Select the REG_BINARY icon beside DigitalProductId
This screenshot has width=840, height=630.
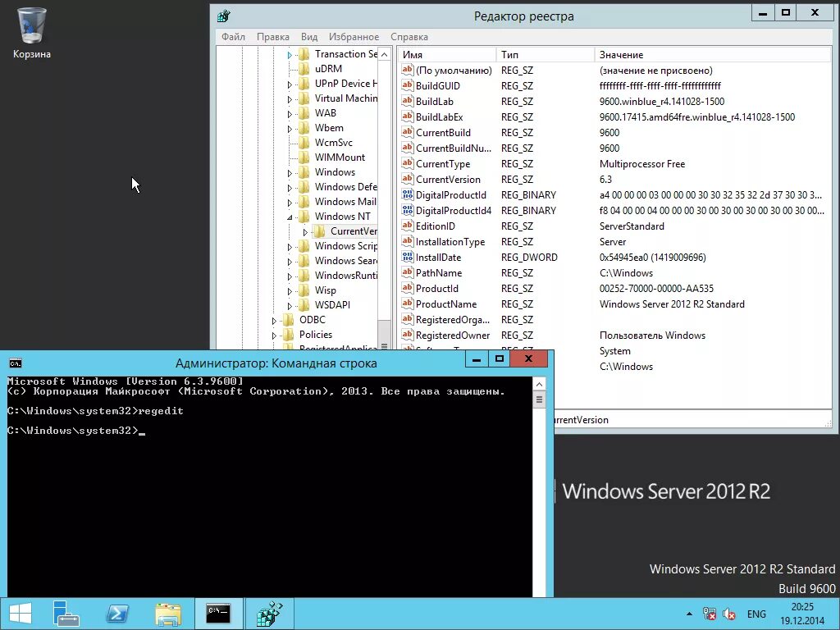(x=409, y=194)
